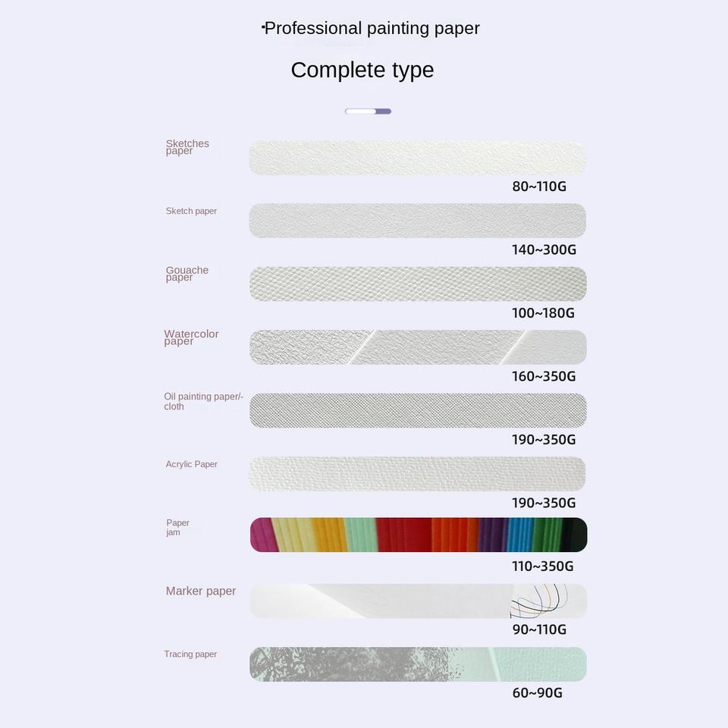Click the "Sketch paper" label
This screenshot has width=728, height=728.
[191, 211]
